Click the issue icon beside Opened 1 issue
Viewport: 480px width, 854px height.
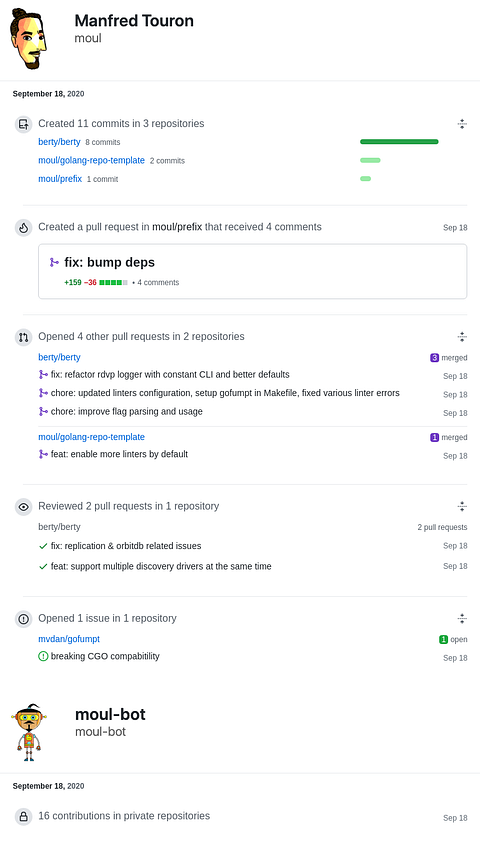(23, 619)
